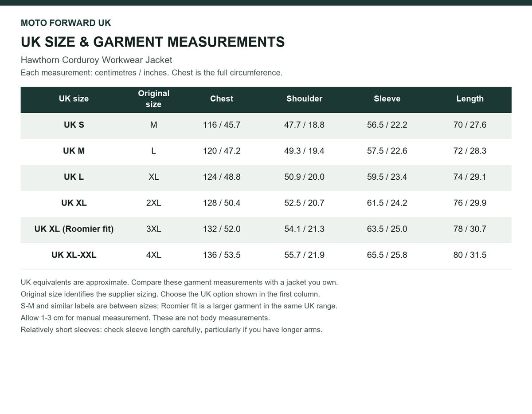
Task: Click chest value 116 / 45.7
Action: 222,125
